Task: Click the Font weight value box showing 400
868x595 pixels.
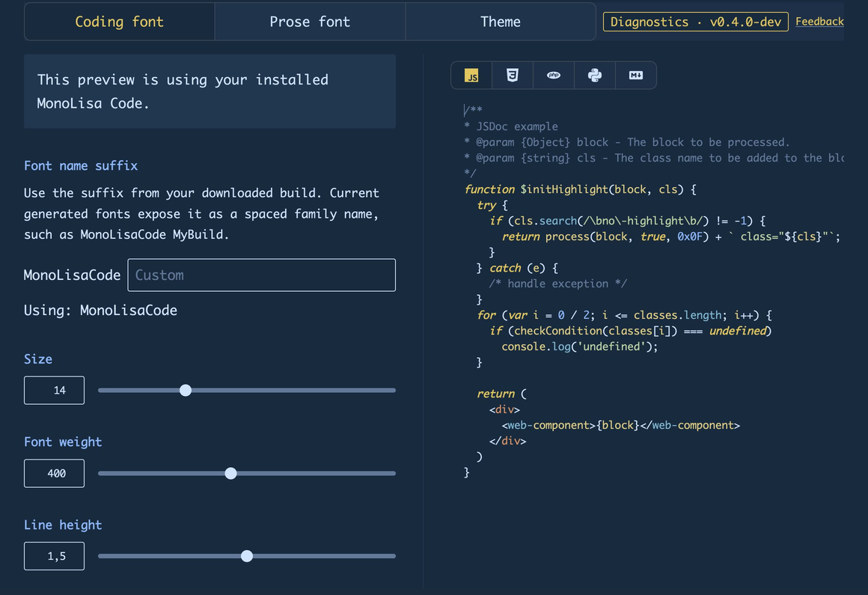Action: pyautogui.click(x=54, y=473)
